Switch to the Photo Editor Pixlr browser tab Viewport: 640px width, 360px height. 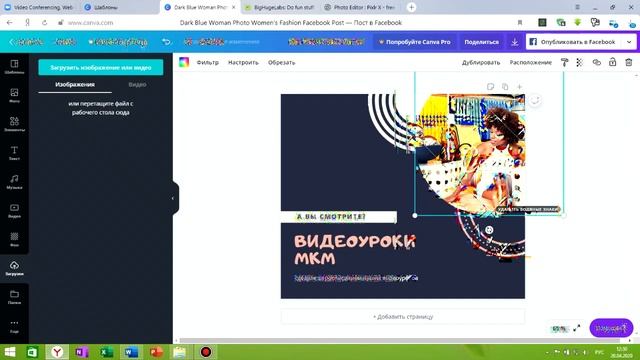[360, 7]
